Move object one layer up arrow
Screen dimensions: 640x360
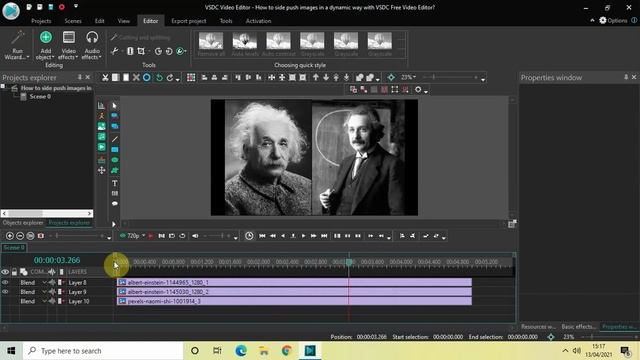click(316, 78)
